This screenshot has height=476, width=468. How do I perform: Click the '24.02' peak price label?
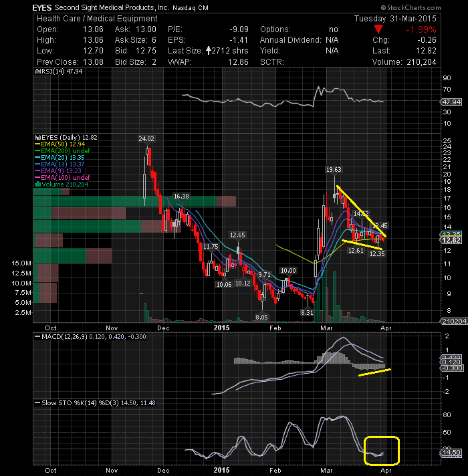[x=146, y=139]
